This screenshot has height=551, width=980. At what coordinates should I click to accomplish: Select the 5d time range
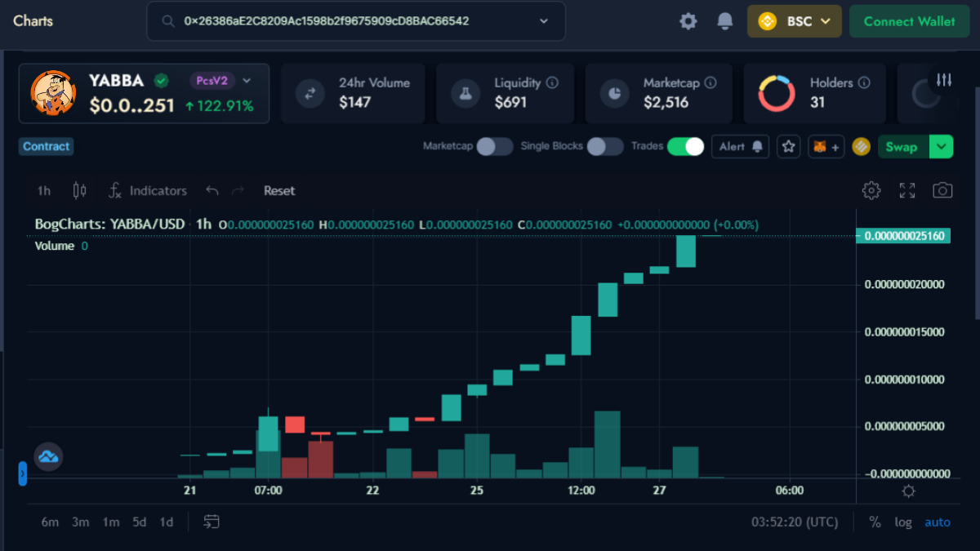(140, 522)
